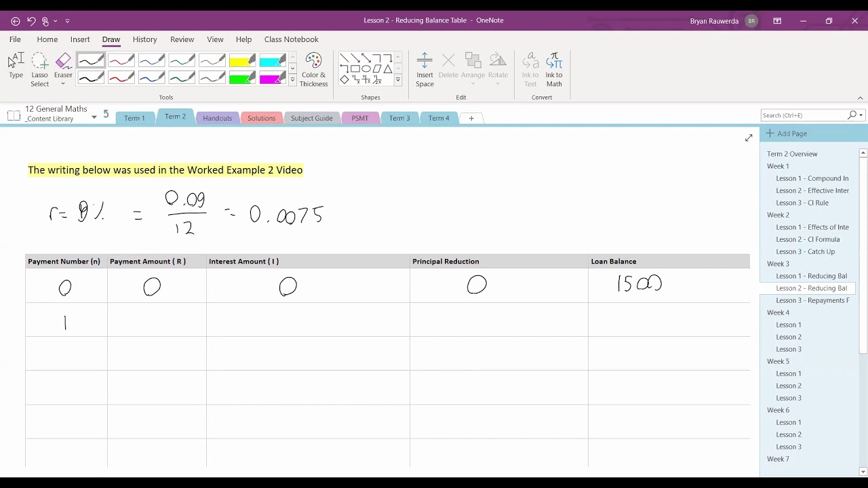Expand page to full view arrow
The width and height of the screenshot is (868, 488).
(x=749, y=138)
